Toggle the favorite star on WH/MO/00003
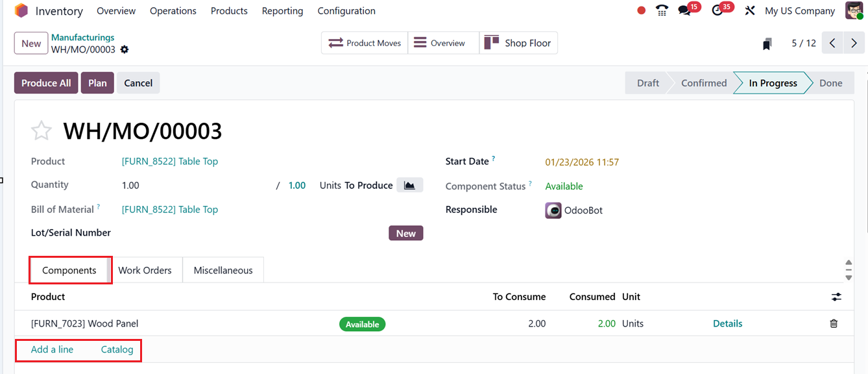 (41, 130)
